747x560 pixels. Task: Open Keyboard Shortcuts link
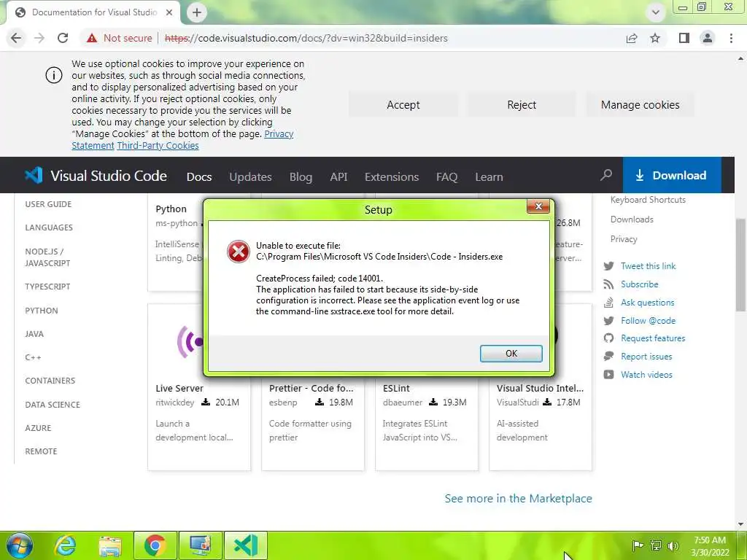pos(648,200)
